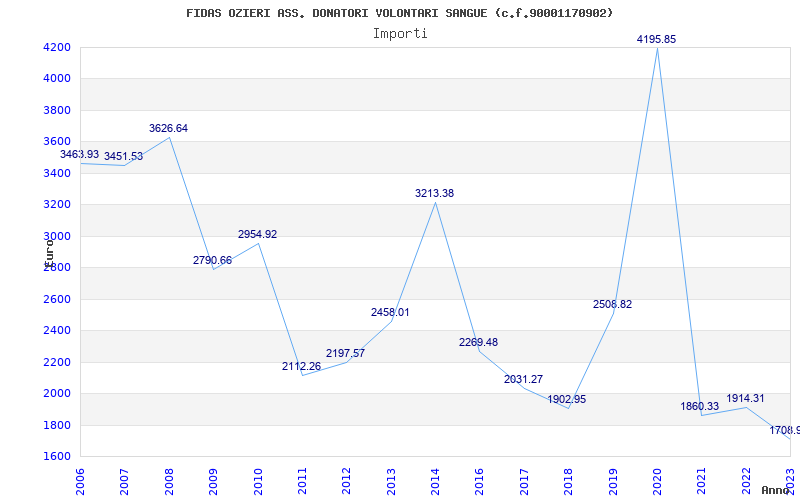Select the 2790.66 data label

coord(212,260)
